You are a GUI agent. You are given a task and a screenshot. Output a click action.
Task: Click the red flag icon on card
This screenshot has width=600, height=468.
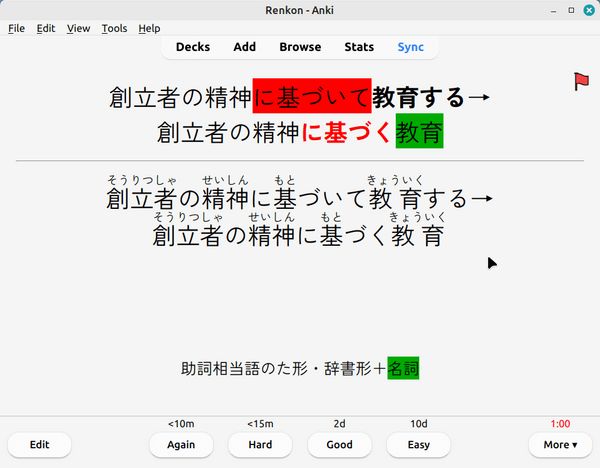point(581,82)
